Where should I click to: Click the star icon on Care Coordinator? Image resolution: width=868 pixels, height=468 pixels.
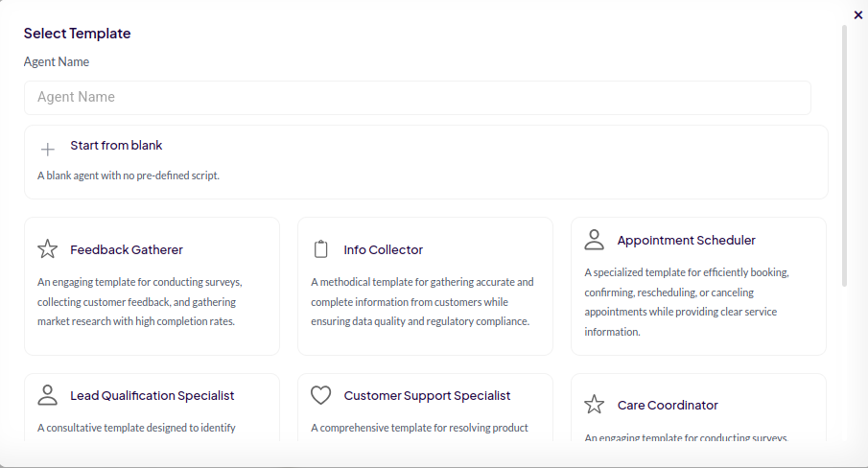pyautogui.click(x=595, y=405)
